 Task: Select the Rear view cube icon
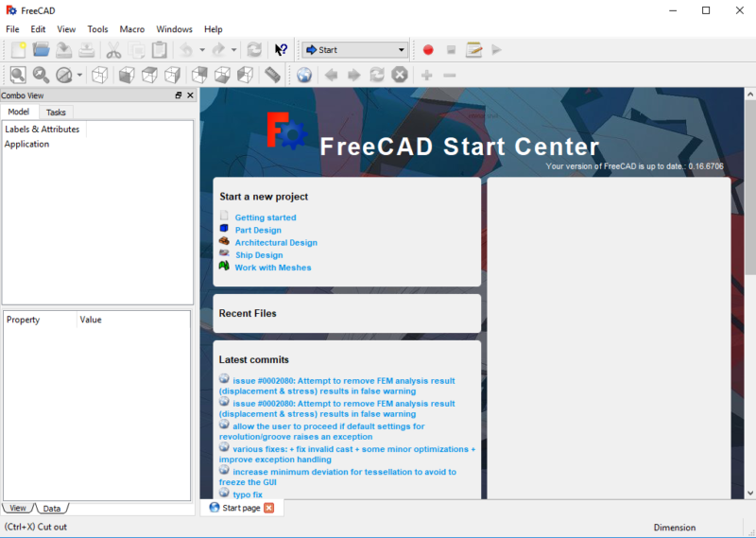[x=199, y=75]
